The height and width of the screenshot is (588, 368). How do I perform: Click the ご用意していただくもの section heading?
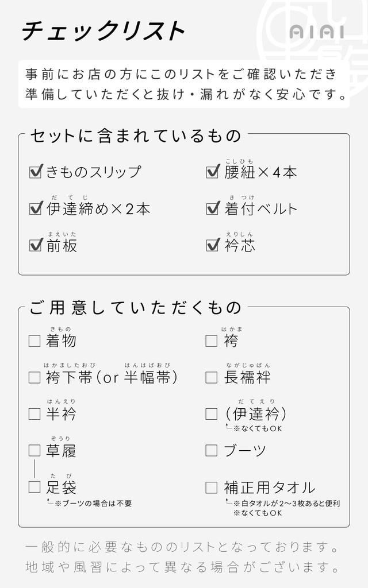135,308
